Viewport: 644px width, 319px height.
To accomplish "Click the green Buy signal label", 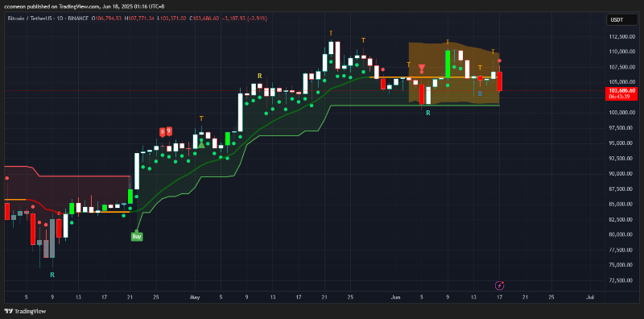I will pyautogui.click(x=137, y=236).
